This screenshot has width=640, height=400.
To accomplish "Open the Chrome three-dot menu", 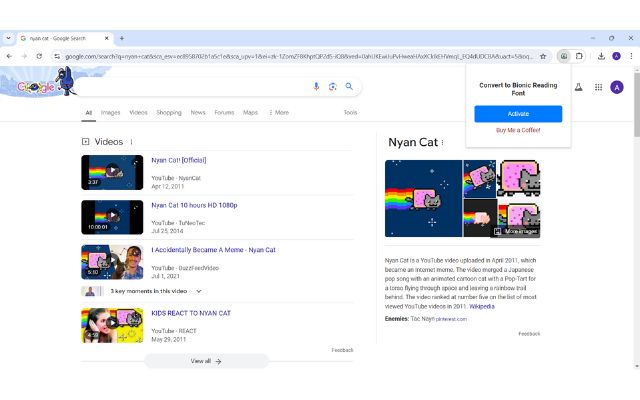I will tap(631, 56).
